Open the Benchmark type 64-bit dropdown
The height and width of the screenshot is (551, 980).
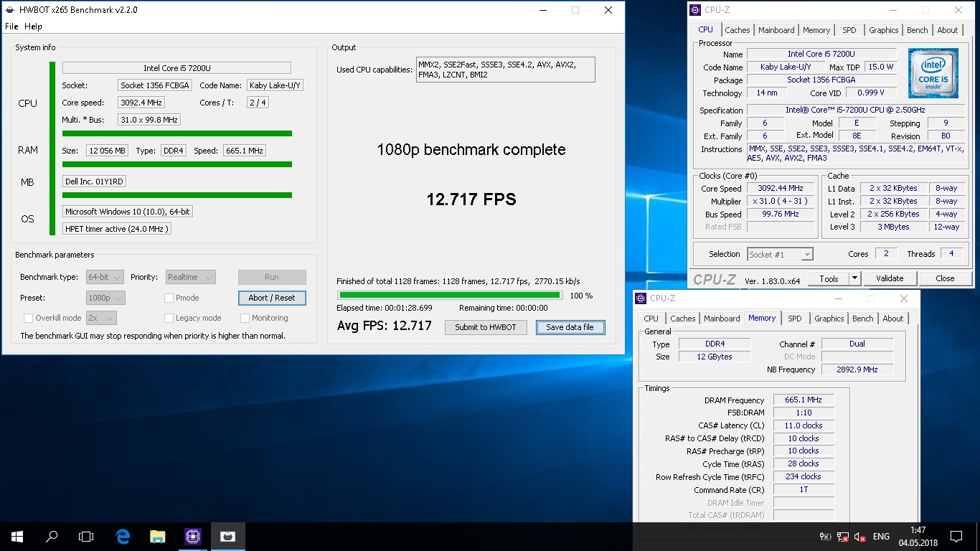105,277
